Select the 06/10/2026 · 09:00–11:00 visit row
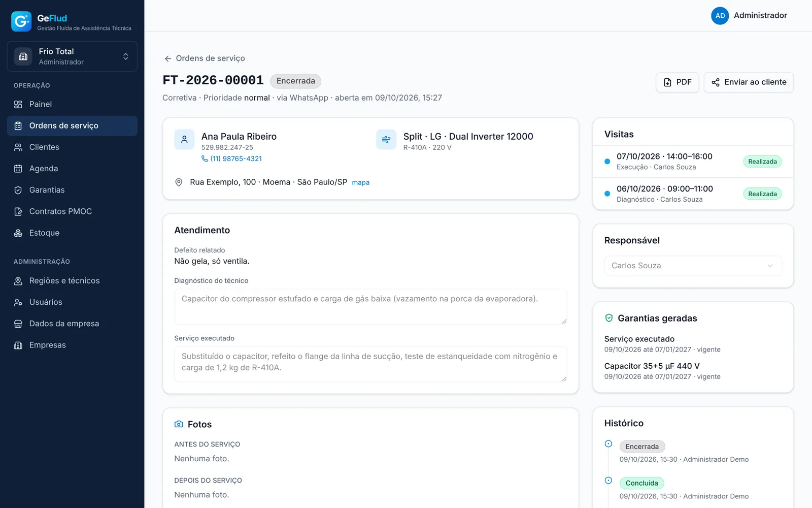Screen dimensions: 812x508 coord(693,194)
